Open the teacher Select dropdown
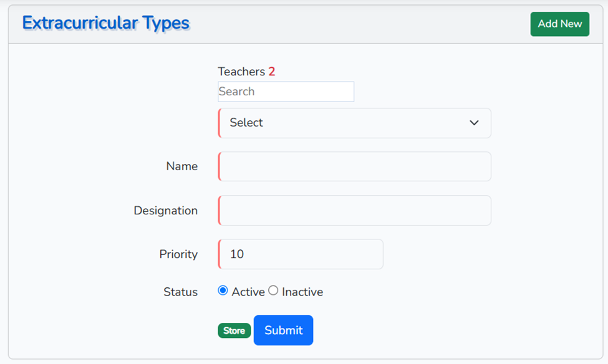The width and height of the screenshot is (608, 364). (354, 123)
